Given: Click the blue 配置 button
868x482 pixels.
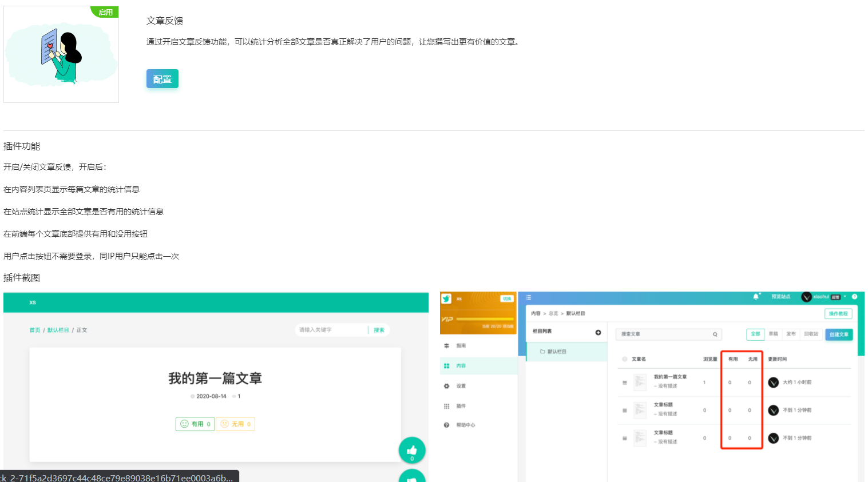Looking at the screenshot, I should pyautogui.click(x=162, y=79).
